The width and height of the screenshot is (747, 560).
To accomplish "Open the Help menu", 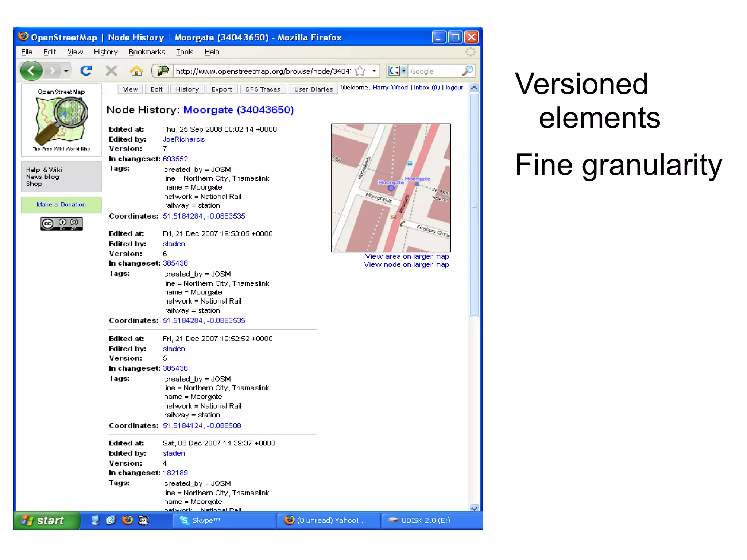I will tap(212, 52).
